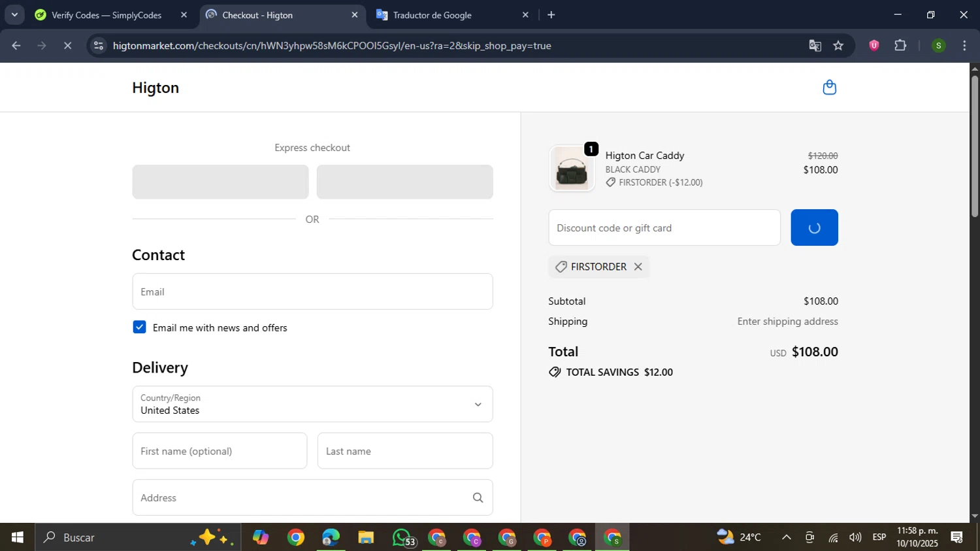
Task: Click the Higton store name link
Action: (155, 88)
